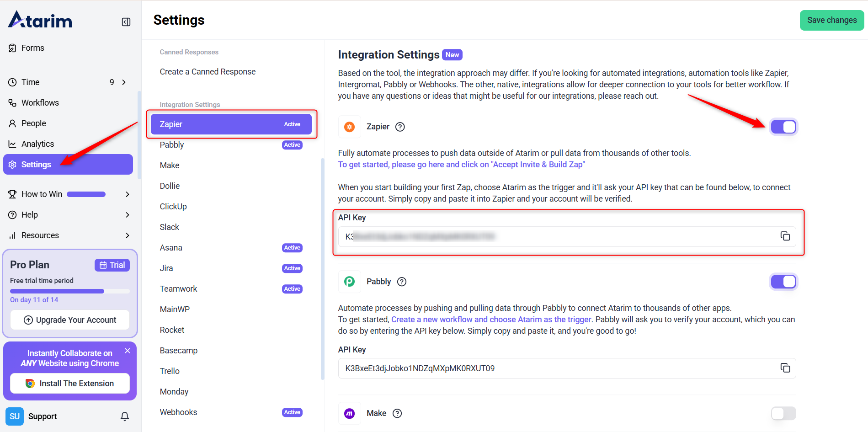The height and width of the screenshot is (432, 868).
Task: Expand the Help submenu arrow
Action: [x=128, y=215]
